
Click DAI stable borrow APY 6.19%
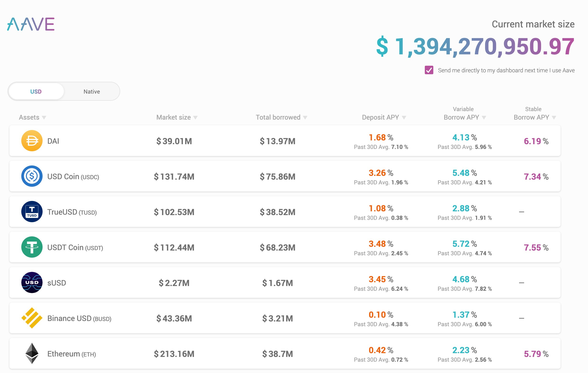(536, 141)
